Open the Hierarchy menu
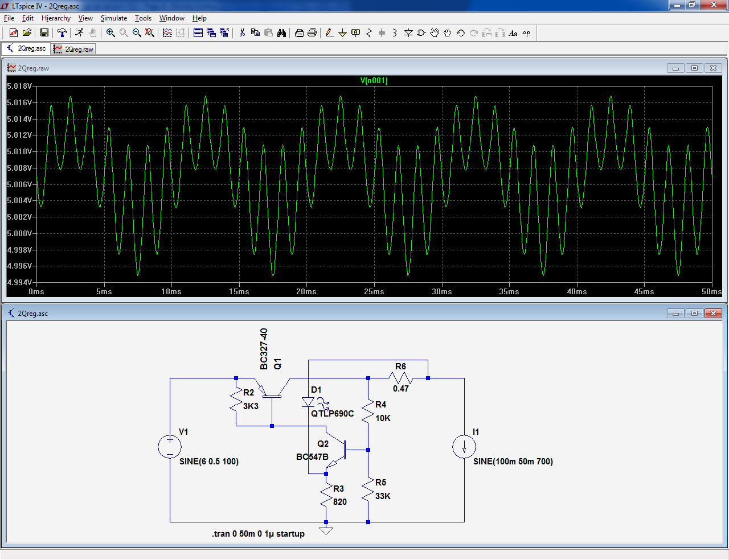The width and height of the screenshot is (729, 560). click(x=56, y=18)
